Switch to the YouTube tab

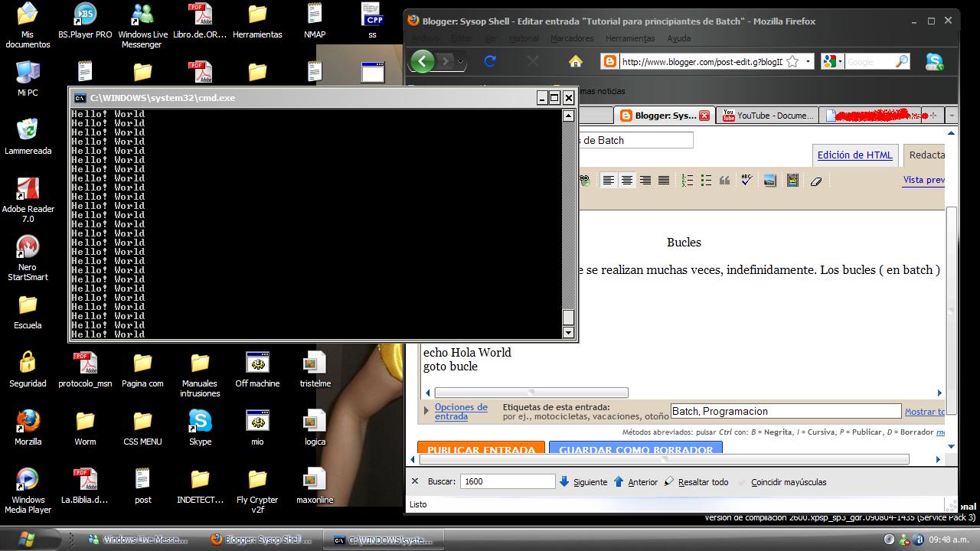(768, 116)
